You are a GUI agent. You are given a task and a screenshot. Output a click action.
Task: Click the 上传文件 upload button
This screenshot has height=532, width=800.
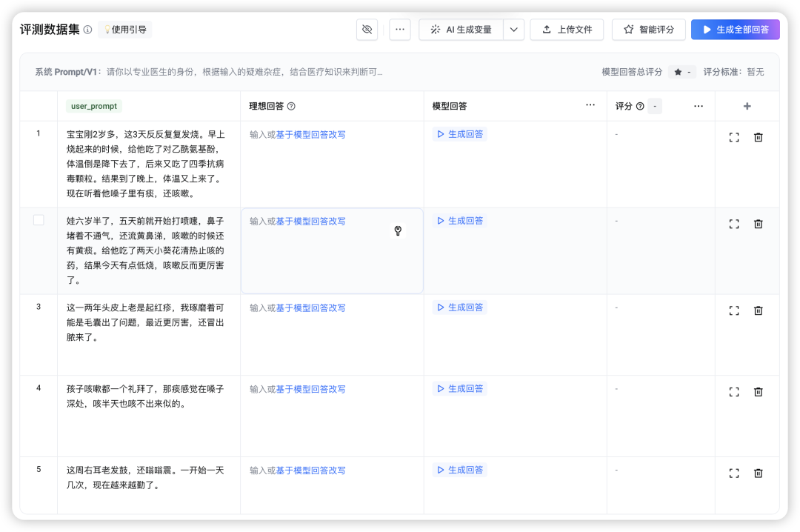(567, 30)
